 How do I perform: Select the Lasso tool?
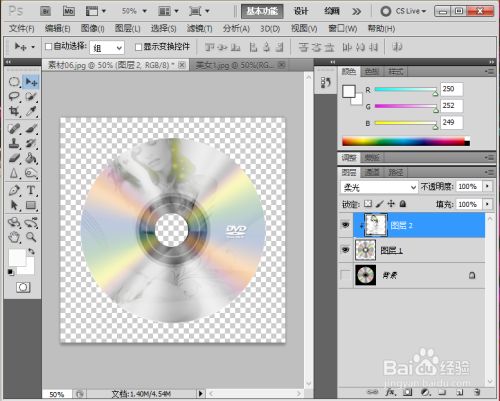click(14, 97)
